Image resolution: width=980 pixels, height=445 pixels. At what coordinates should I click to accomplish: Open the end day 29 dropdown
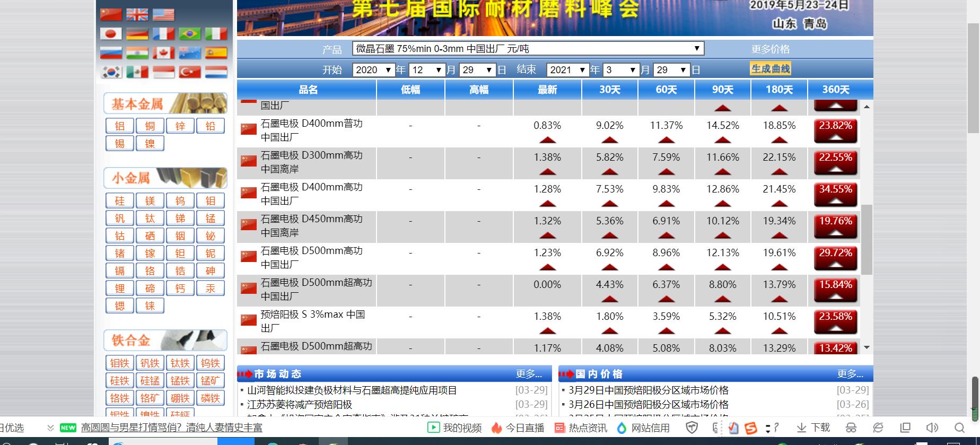(672, 70)
